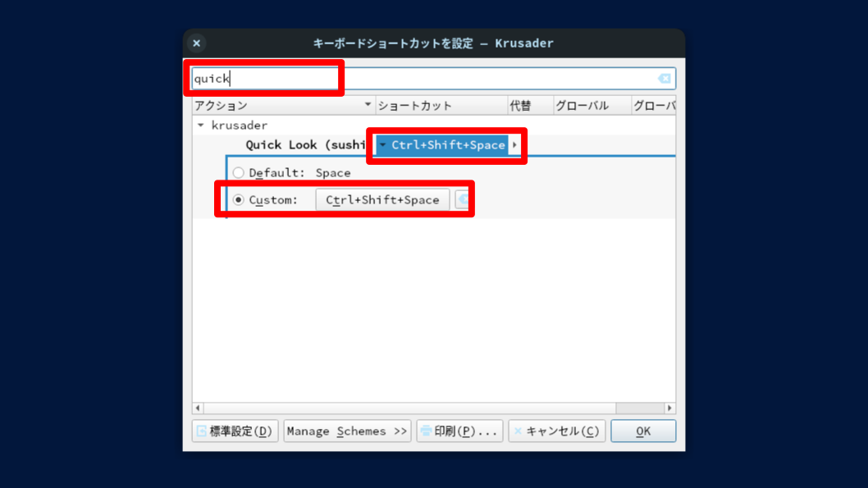Click the right arrow beside Ctrl+Shift+Space cell

point(514,145)
